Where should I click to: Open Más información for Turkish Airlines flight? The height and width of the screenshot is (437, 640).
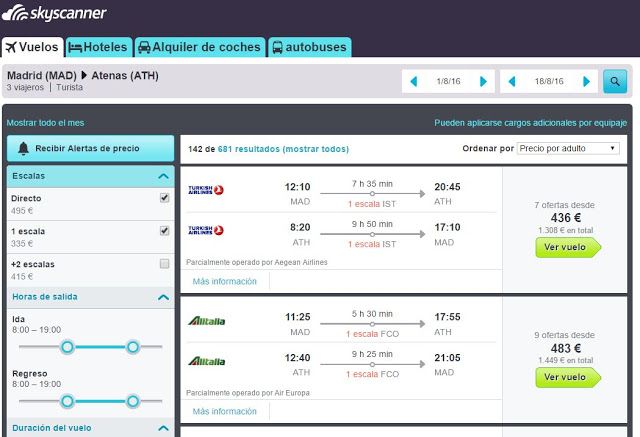click(x=224, y=282)
